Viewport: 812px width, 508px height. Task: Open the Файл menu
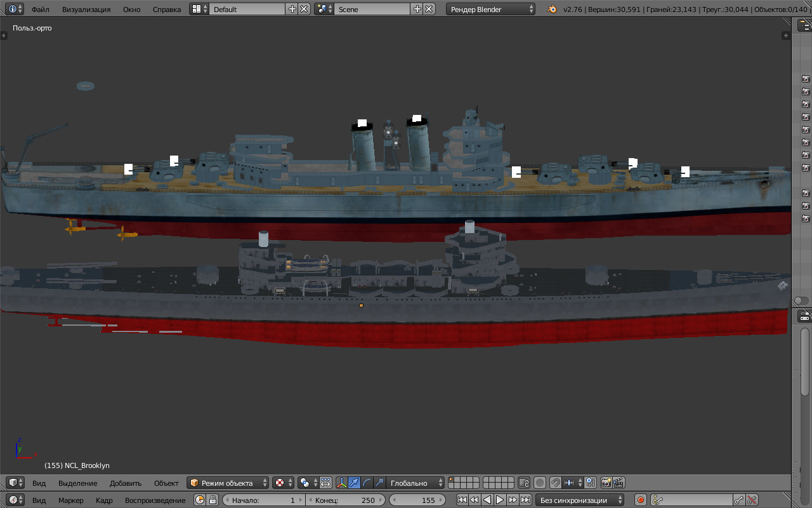[x=41, y=10]
